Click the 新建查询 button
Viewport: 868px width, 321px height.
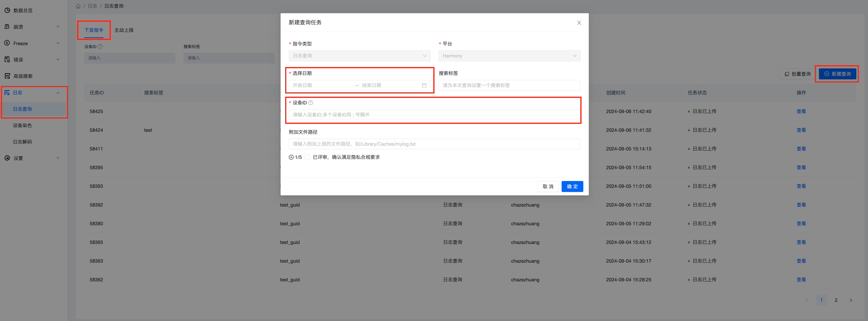(x=837, y=74)
